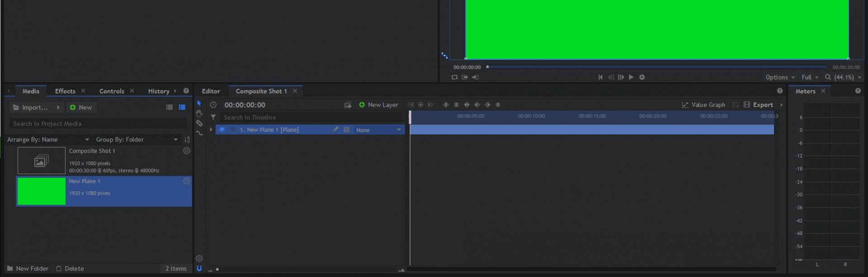Toggle viewer loop playback icon
Screen dimensions: 868x277
[454, 77]
